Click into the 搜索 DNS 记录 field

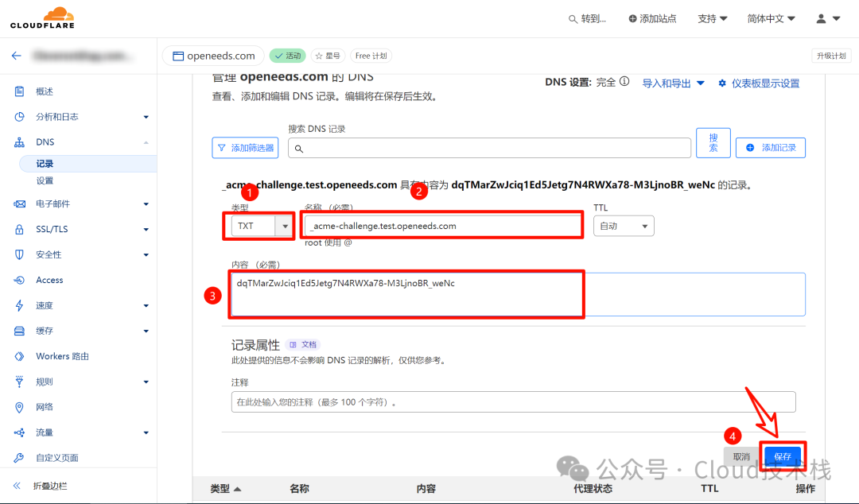coord(489,148)
